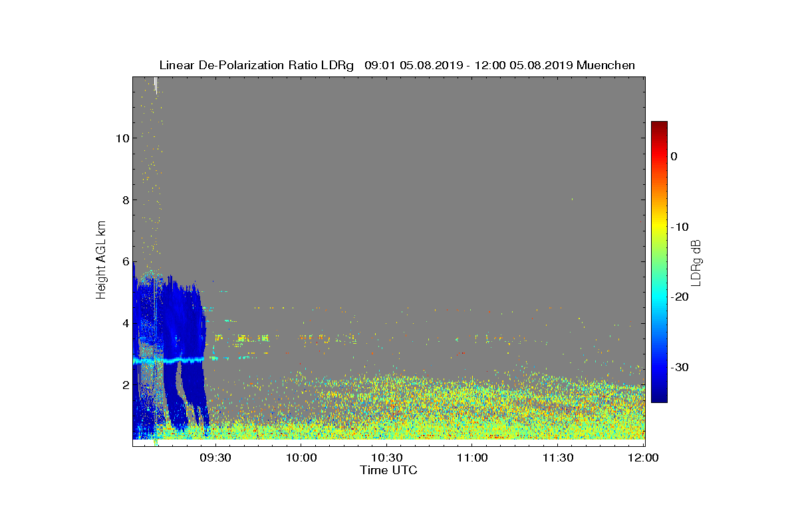This screenshot has height=532, width=798.
Task: Click the dark red top of colorbar
Action: point(659,125)
